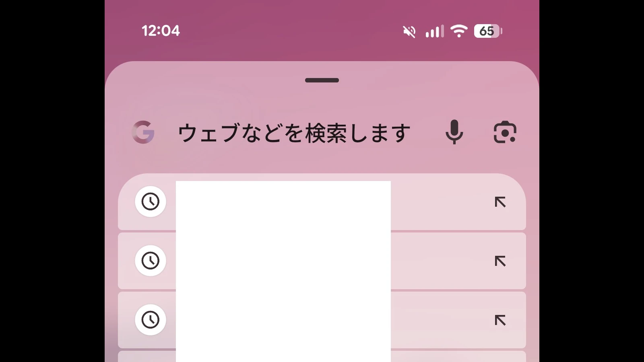Focus the ウェブなどを検索します search field
Image resolution: width=644 pixels, height=362 pixels.
(294, 133)
